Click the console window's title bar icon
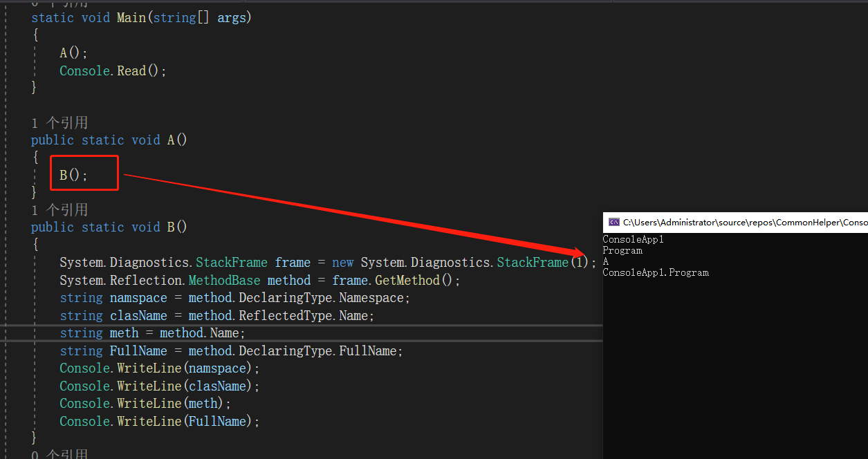Viewport: 868px width, 459px height. click(613, 223)
